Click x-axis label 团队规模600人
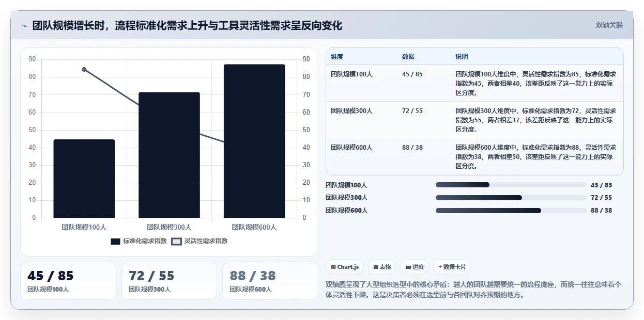This screenshot has height=320, width=644. coord(254,227)
